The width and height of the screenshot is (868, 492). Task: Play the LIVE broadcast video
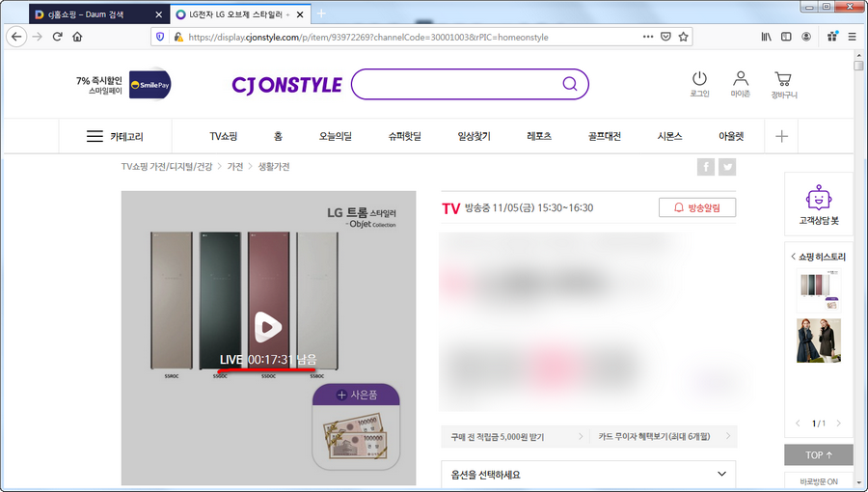point(268,327)
